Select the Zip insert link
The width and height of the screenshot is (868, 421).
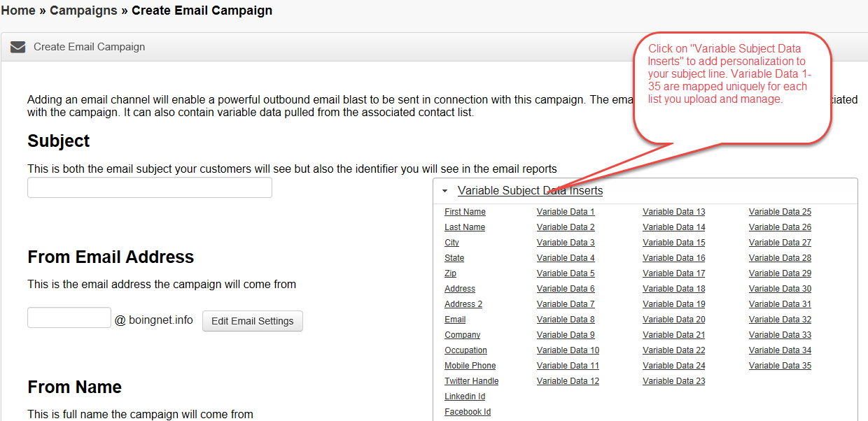pos(450,273)
